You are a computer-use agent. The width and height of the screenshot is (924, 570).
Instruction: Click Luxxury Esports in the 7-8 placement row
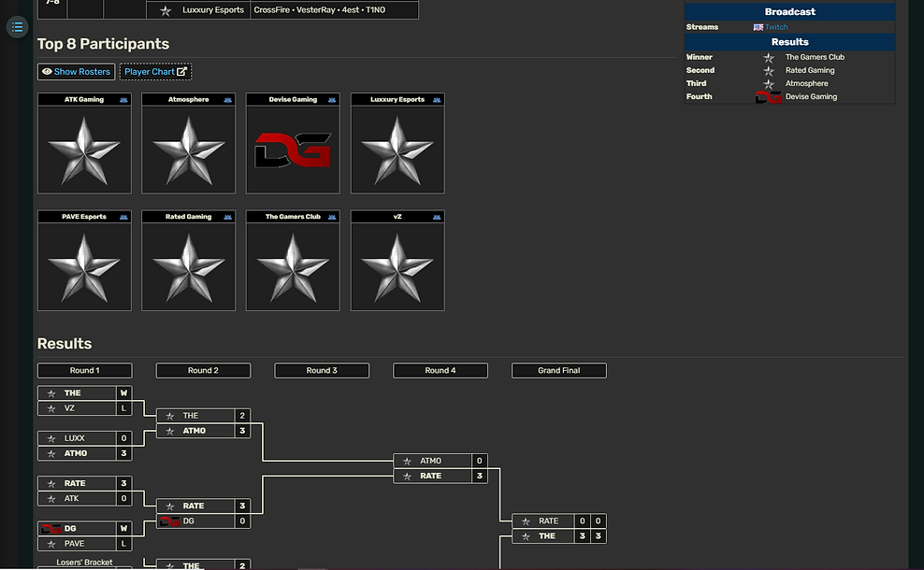coord(212,10)
